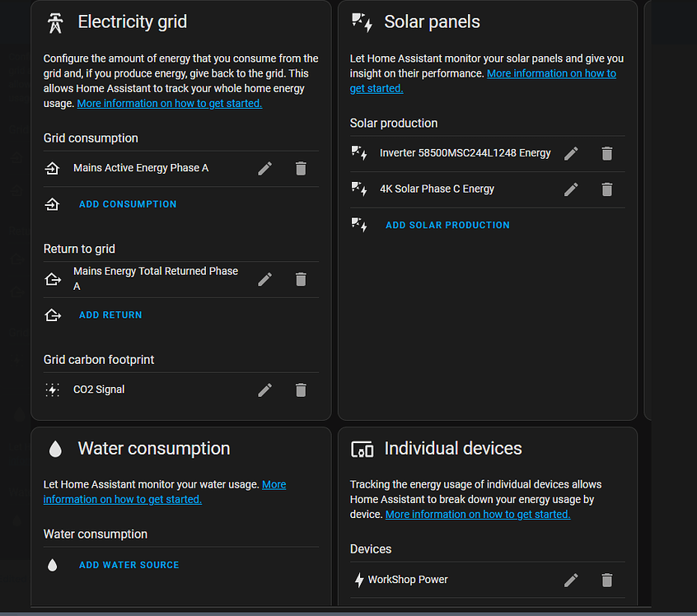Open Water consumption more information link
Image resolution: width=697 pixels, height=616 pixels.
[122, 500]
